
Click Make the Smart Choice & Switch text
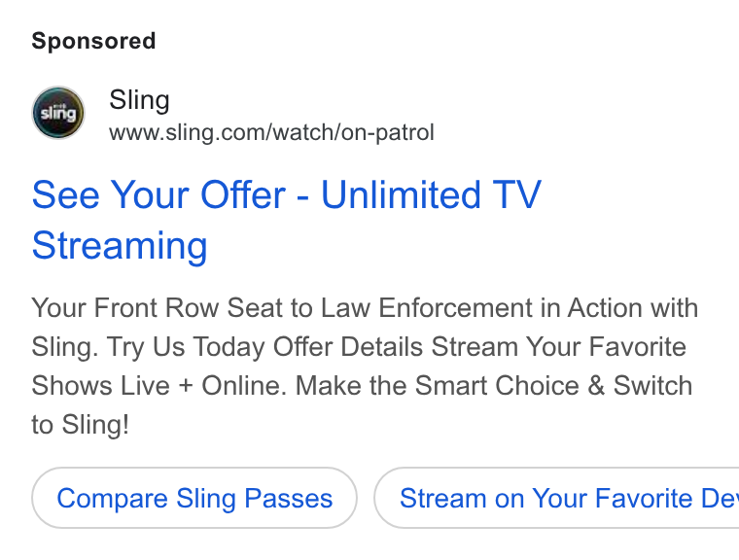click(494, 386)
